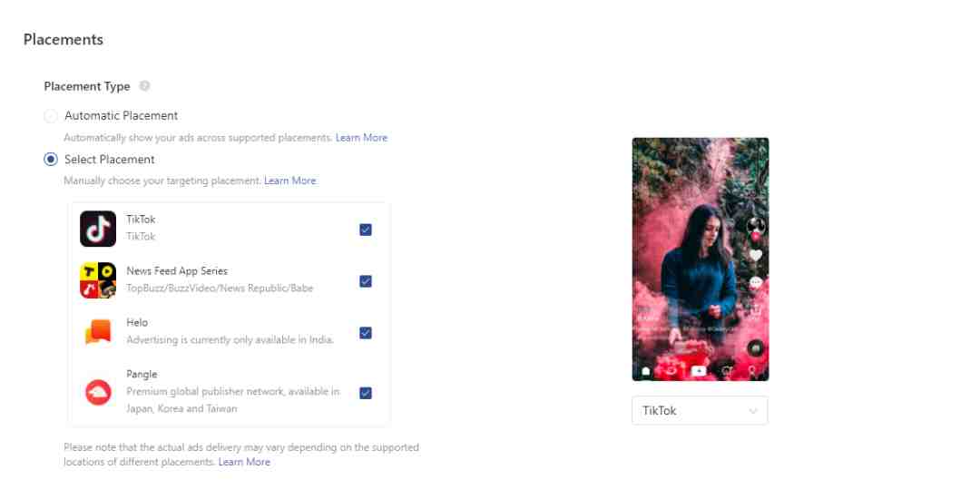This screenshot has width=980, height=499.
Task: Open Learn More link under Select Placement
Action: tap(290, 181)
